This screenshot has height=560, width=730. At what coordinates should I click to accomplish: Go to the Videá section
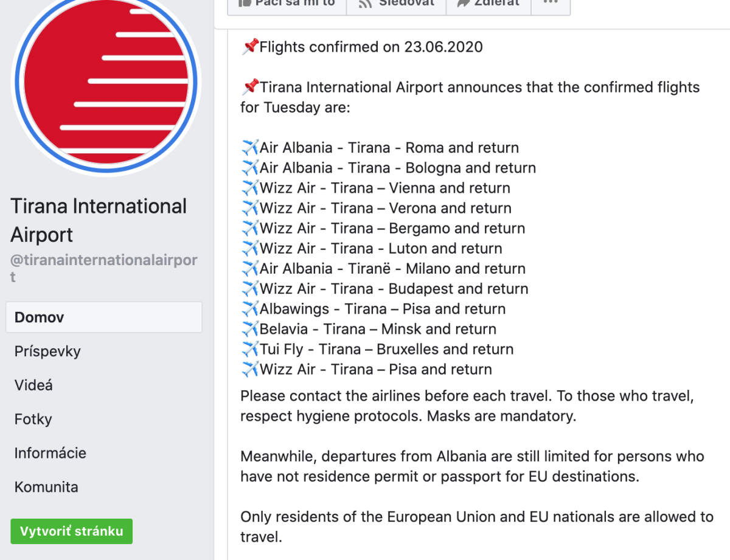pyautogui.click(x=33, y=385)
